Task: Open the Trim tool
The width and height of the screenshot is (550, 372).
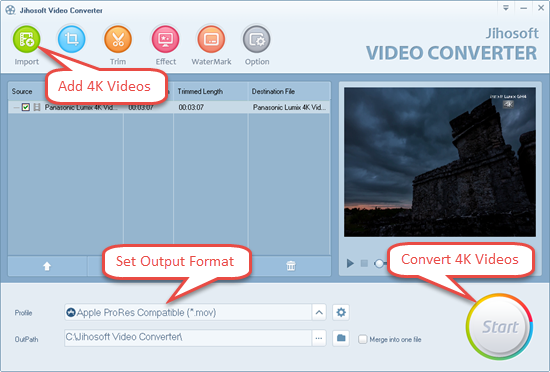Action: [118, 39]
